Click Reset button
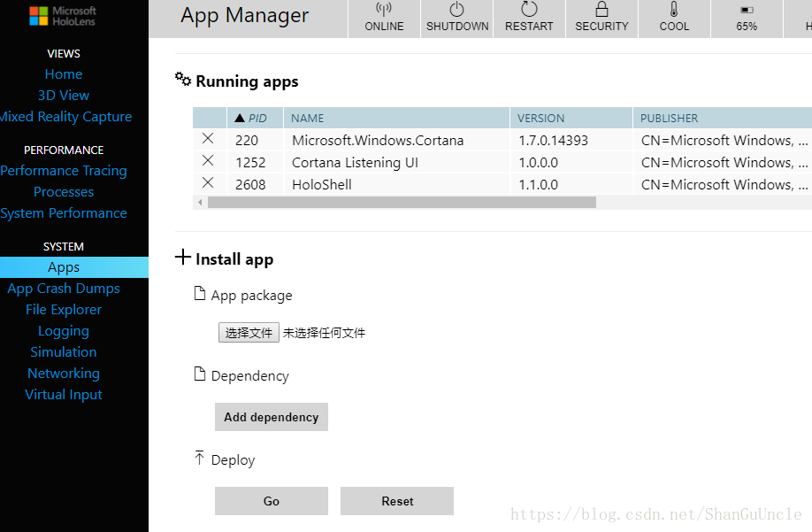This screenshot has width=812, height=532. pyautogui.click(x=396, y=501)
